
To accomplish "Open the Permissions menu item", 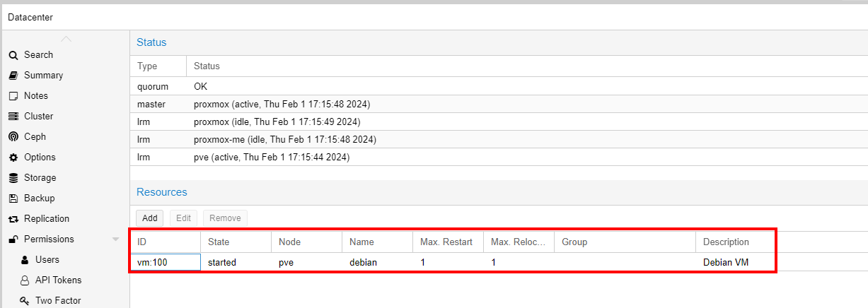I will [49, 239].
